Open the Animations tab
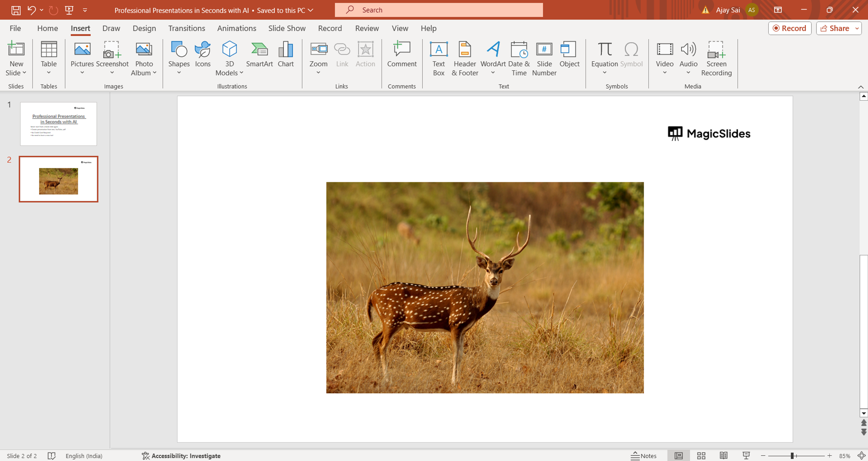The width and height of the screenshot is (868, 461). (x=237, y=28)
